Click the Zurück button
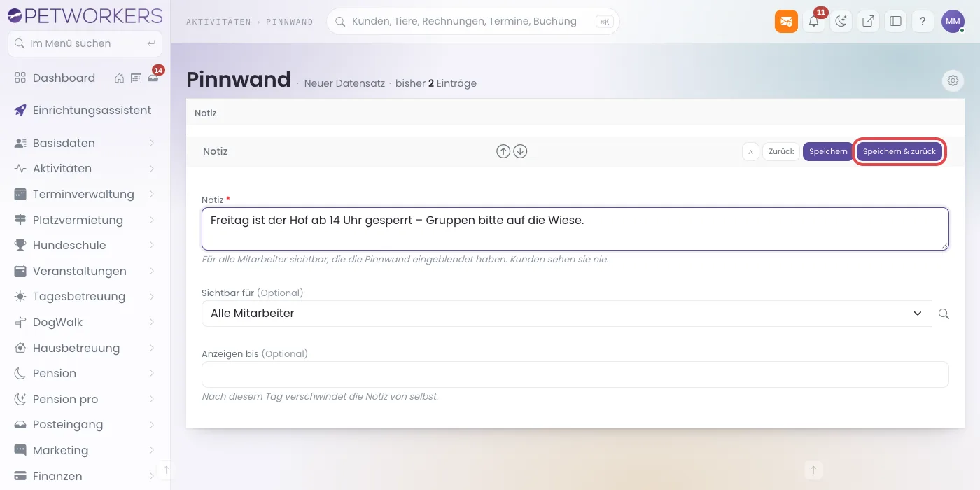Viewport: 980px width, 490px height. [781, 151]
